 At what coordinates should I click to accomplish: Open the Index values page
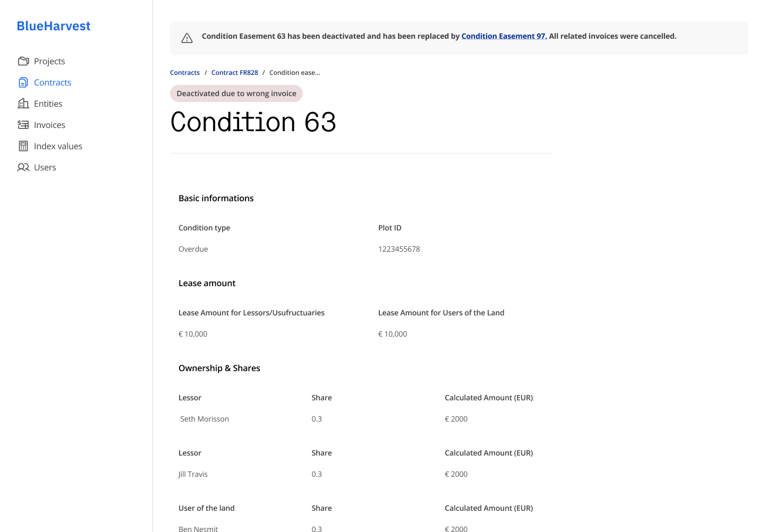click(x=58, y=146)
